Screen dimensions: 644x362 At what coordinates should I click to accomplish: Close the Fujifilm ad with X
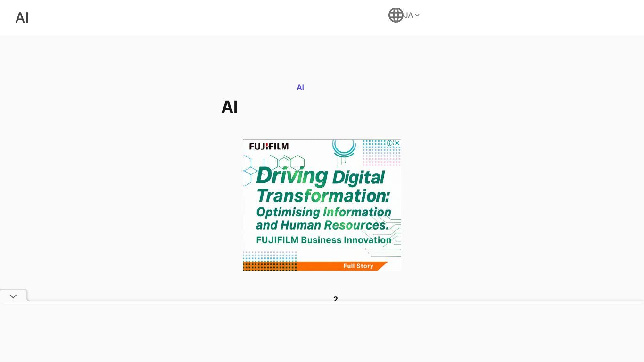[x=397, y=143]
